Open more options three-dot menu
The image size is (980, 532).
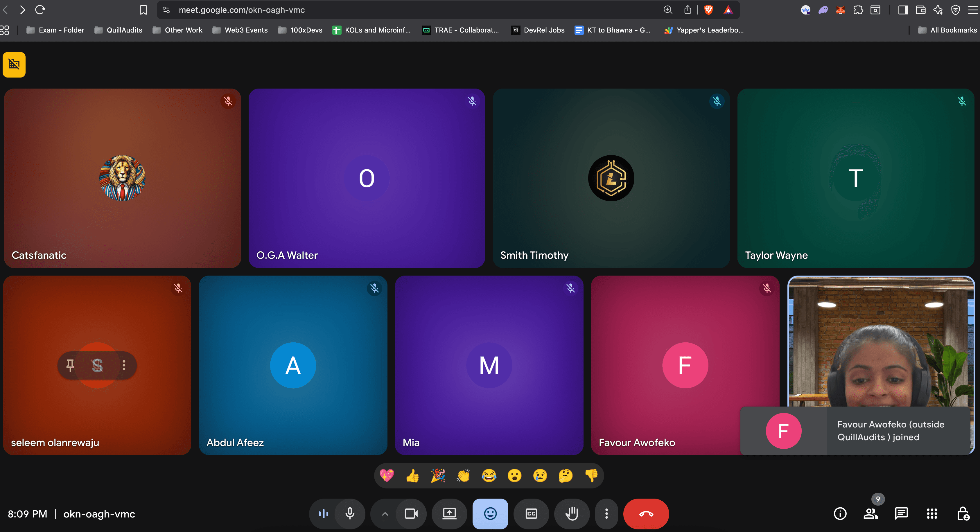606,514
